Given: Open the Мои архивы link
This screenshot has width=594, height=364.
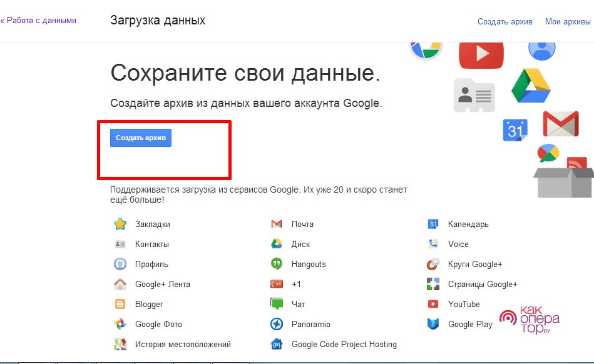Looking at the screenshot, I should coord(568,21).
